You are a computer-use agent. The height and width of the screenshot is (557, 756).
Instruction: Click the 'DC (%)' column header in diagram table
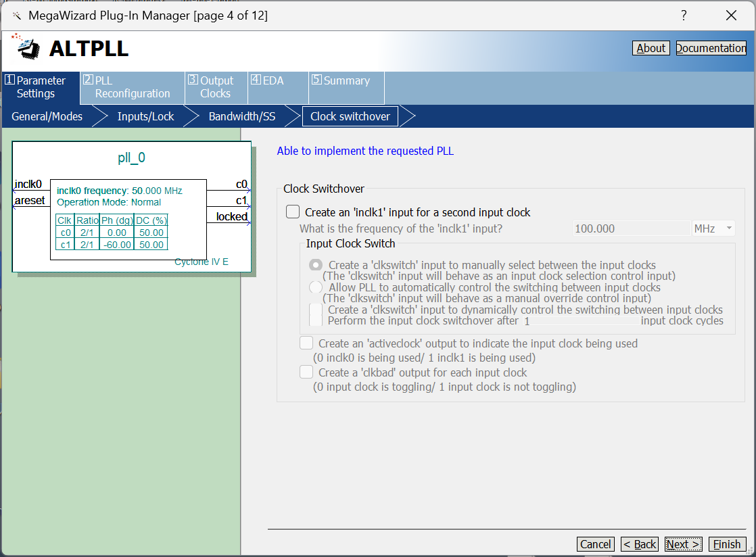(151, 220)
